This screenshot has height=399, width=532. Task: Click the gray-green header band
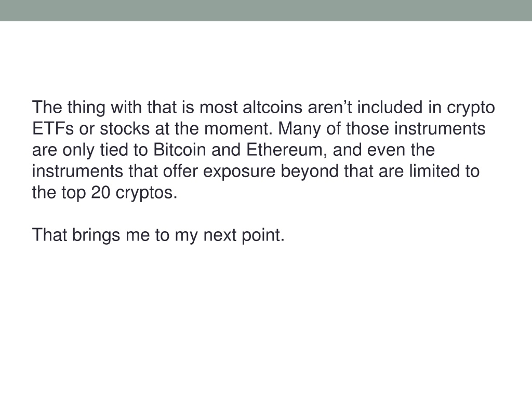pos(266,10)
